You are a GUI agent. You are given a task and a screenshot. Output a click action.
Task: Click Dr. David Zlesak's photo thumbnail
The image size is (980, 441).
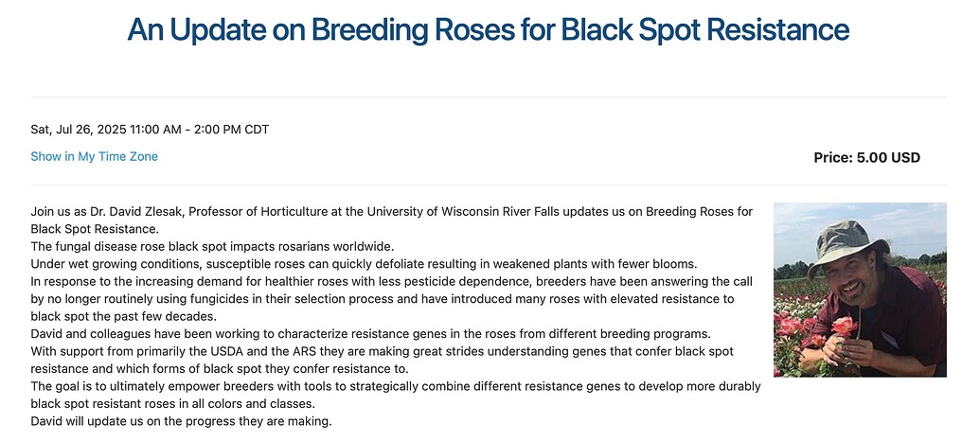860,290
